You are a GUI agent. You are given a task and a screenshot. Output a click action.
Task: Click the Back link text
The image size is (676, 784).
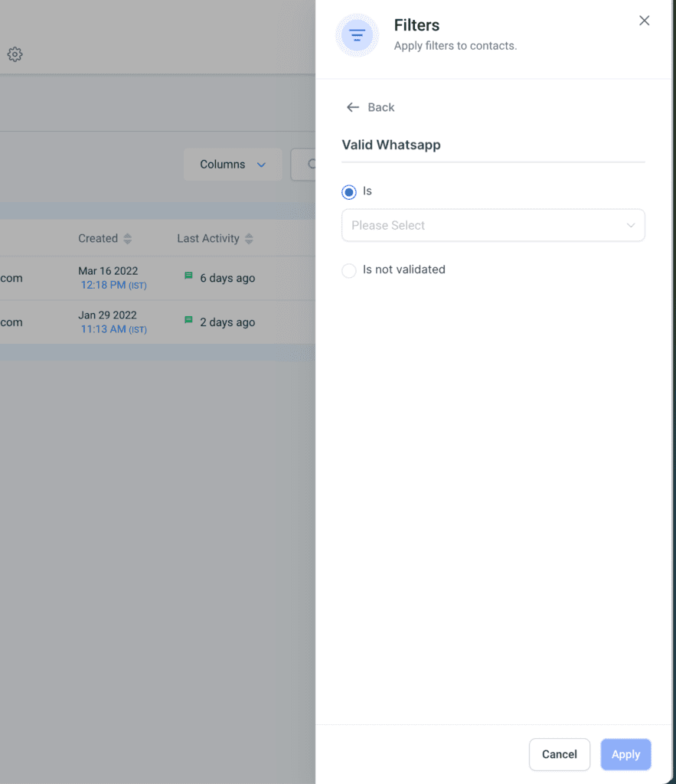click(x=381, y=107)
